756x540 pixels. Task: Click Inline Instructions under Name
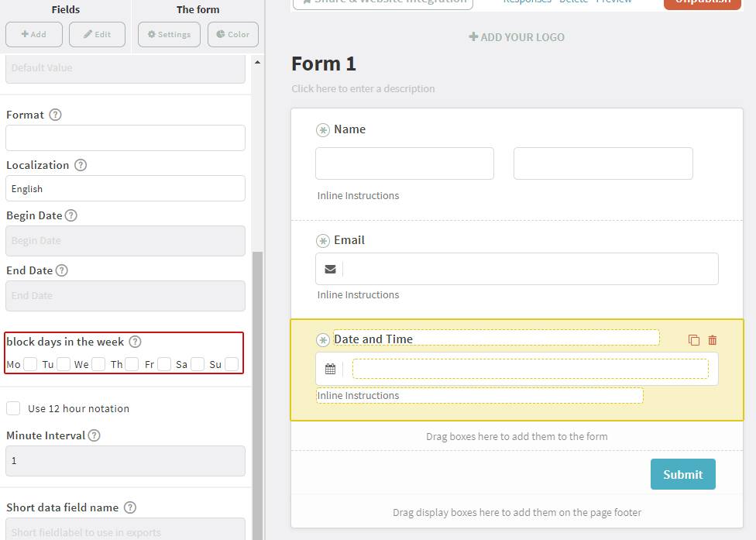point(358,196)
